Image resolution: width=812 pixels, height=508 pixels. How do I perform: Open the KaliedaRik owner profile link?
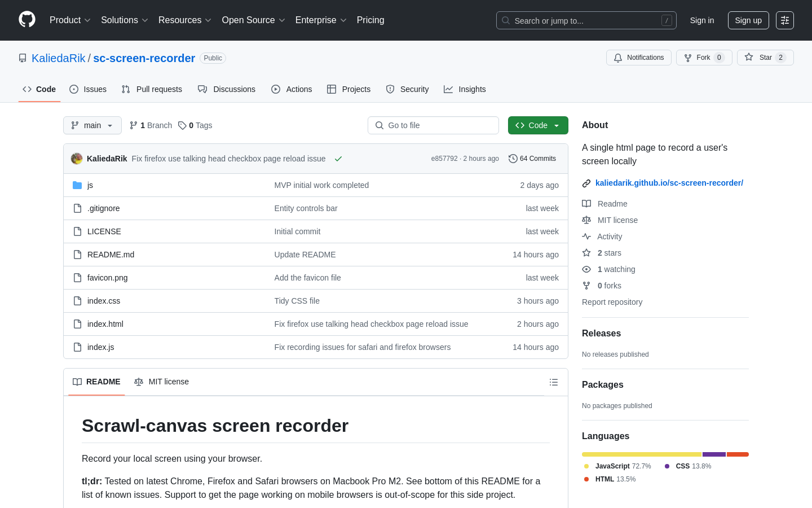tap(59, 58)
